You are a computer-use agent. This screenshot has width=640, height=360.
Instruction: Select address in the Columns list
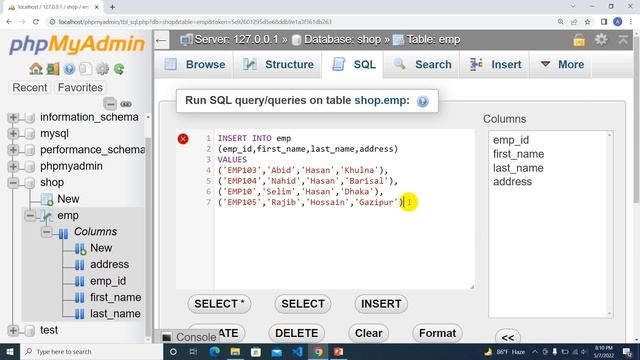point(512,182)
